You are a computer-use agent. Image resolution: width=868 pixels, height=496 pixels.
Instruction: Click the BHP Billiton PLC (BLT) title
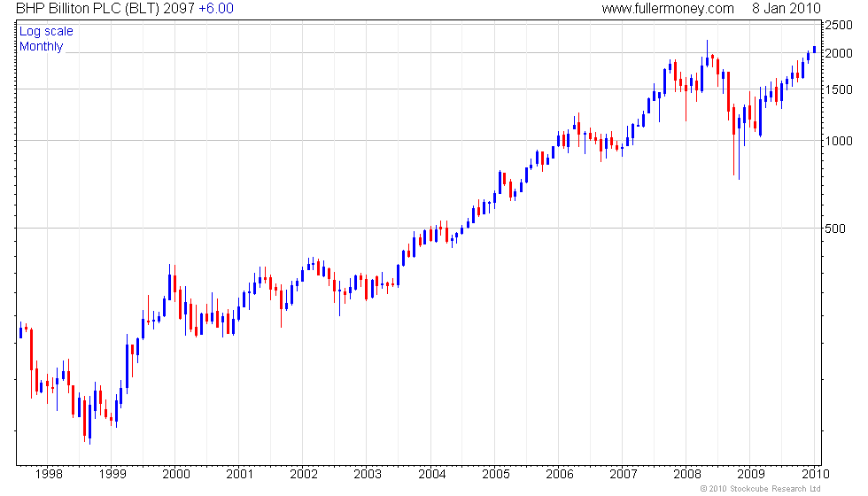click(88, 8)
